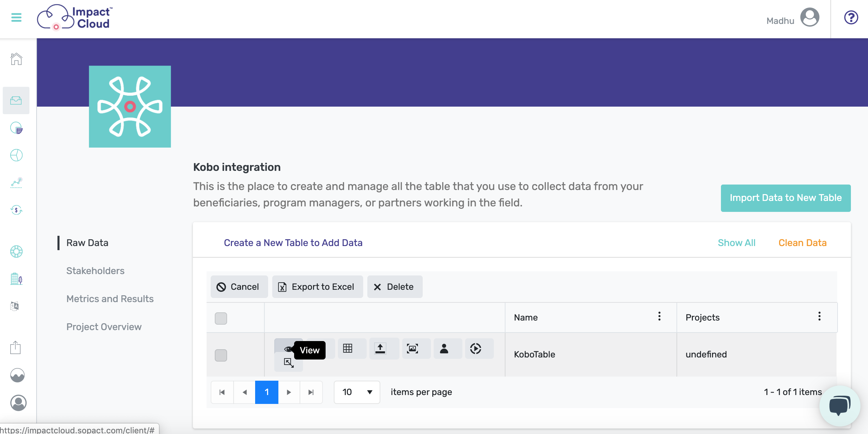
Task: Click Import Data to New Table
Action: [x=786, y=198]
